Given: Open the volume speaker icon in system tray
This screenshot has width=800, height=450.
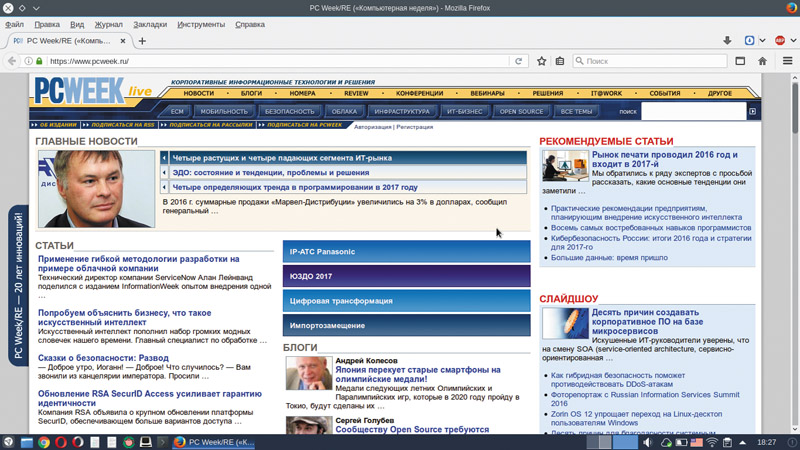Looking at the screenshot, I should click(x=647, y=442).
